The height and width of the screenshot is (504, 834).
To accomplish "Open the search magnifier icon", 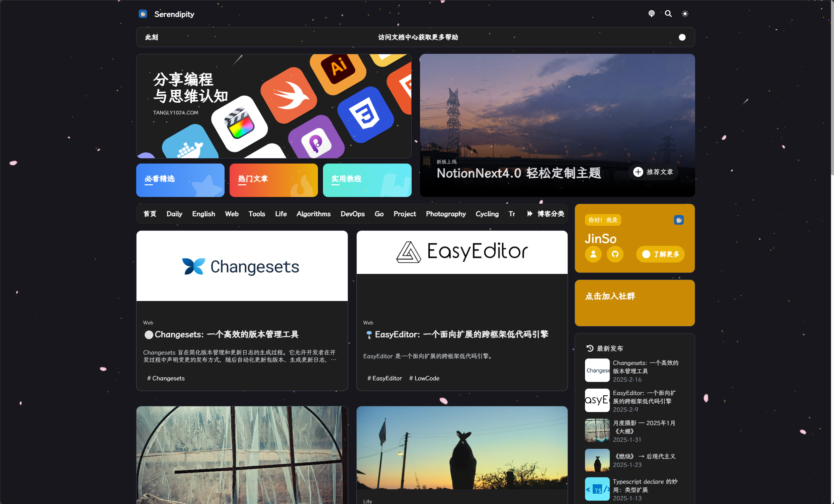I will click(668, 13).
